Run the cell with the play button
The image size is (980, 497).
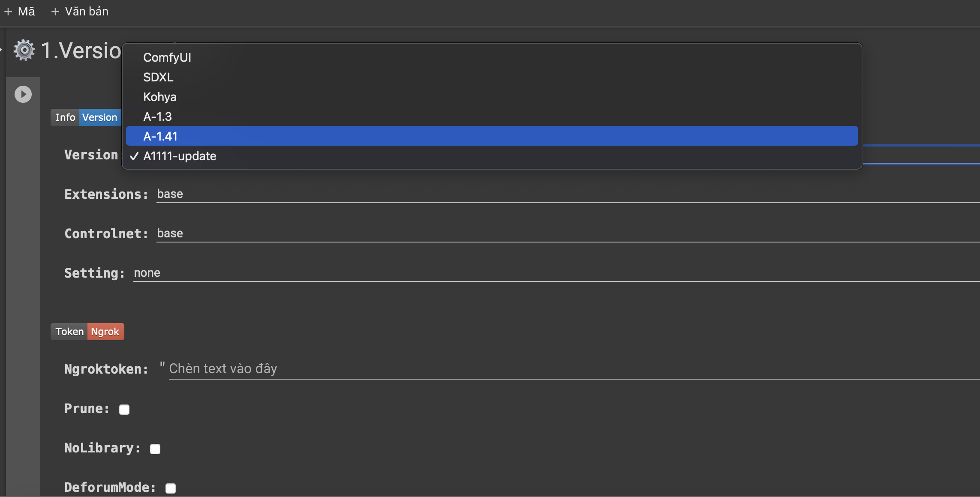(x=23, y=94)
